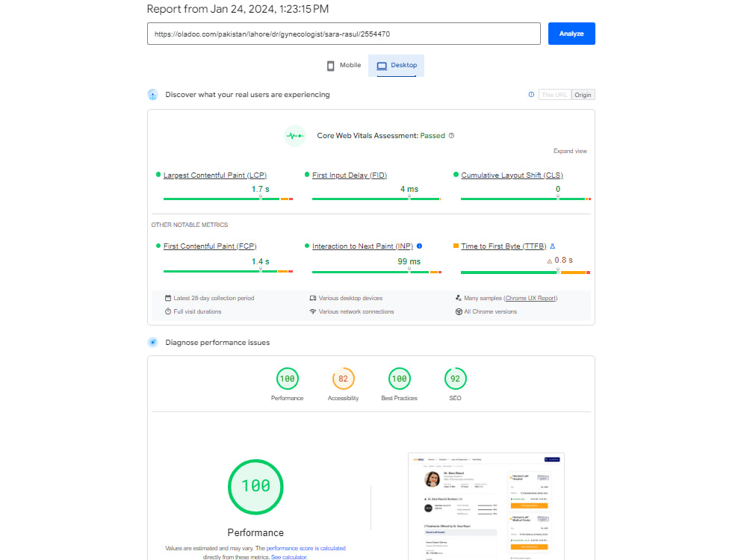Click the LCP distribution bar

[x=228, y=199]
